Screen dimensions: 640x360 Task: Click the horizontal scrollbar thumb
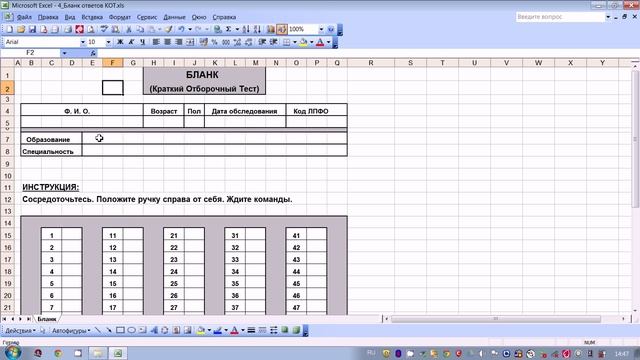[x=496, y=319]
